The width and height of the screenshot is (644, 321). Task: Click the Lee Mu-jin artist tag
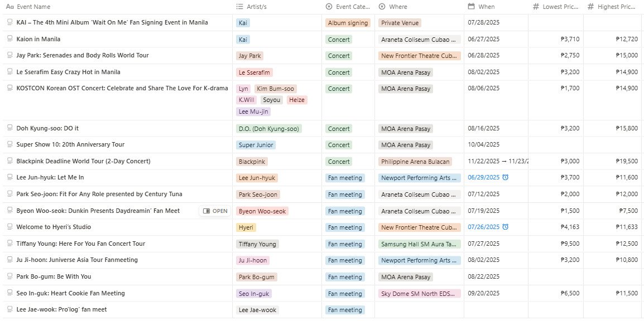253,111
